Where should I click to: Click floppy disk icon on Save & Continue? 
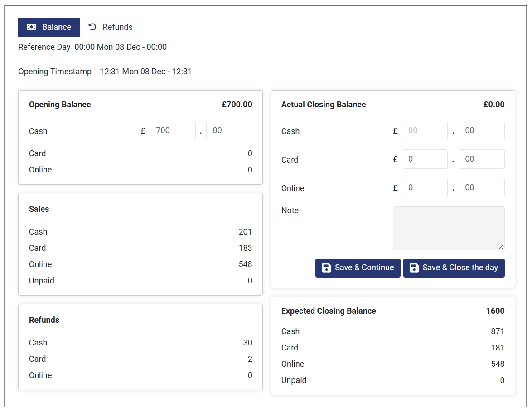[326, 268]
